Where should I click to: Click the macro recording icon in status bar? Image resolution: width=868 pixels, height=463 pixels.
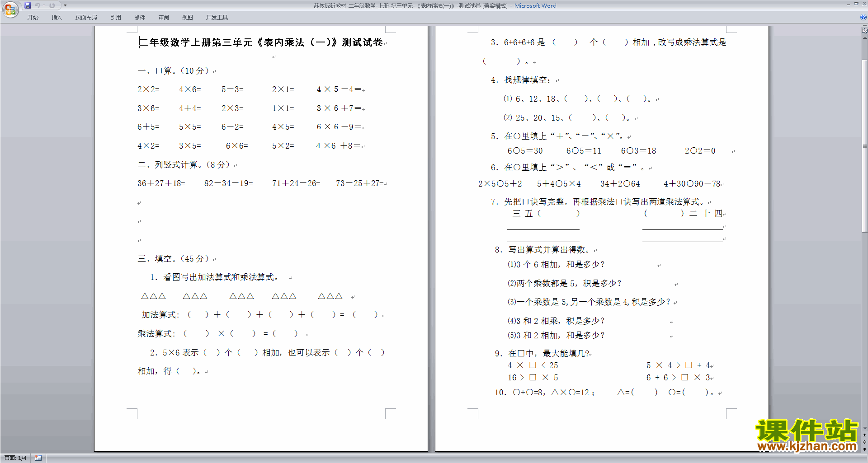(38, 458)
